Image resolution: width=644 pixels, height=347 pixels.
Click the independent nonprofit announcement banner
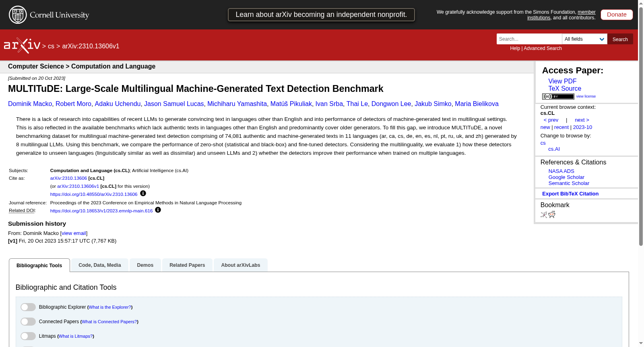point(321,15)
